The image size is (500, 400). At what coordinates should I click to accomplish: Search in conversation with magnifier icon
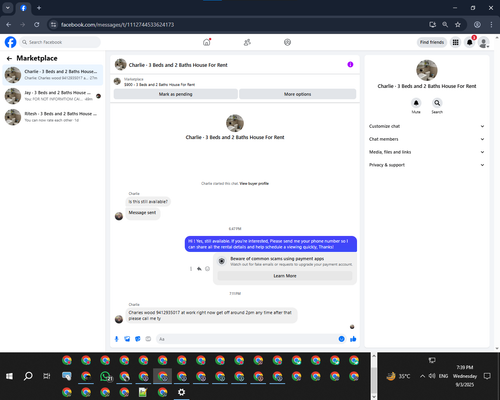click(437, 103)
